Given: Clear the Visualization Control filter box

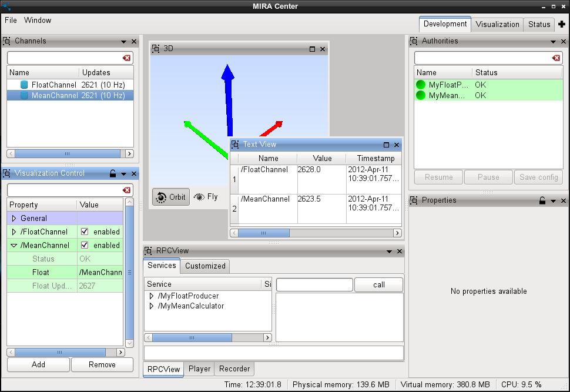Looking at the screenshot, I should pos(128,190).
